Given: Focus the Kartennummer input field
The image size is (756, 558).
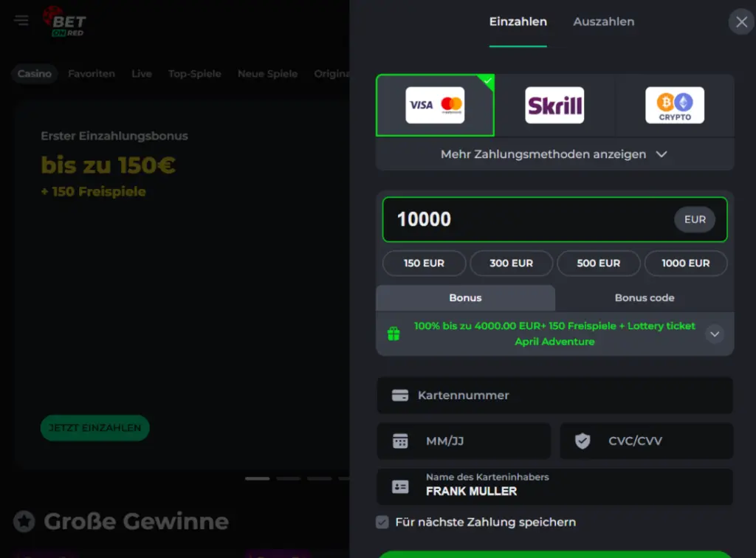Looking at the screenshot, I should tap(554, 395).
